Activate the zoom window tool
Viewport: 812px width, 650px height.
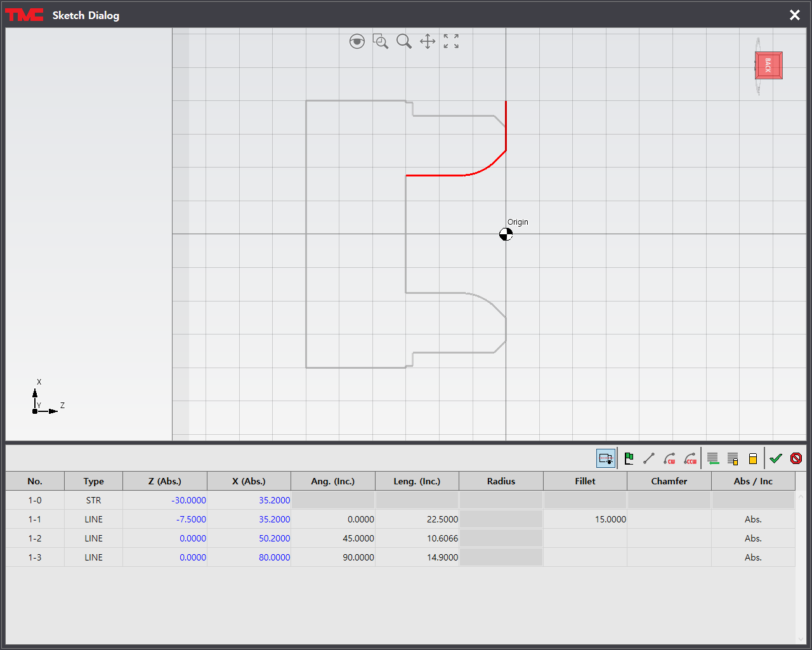tap(381, 42)
